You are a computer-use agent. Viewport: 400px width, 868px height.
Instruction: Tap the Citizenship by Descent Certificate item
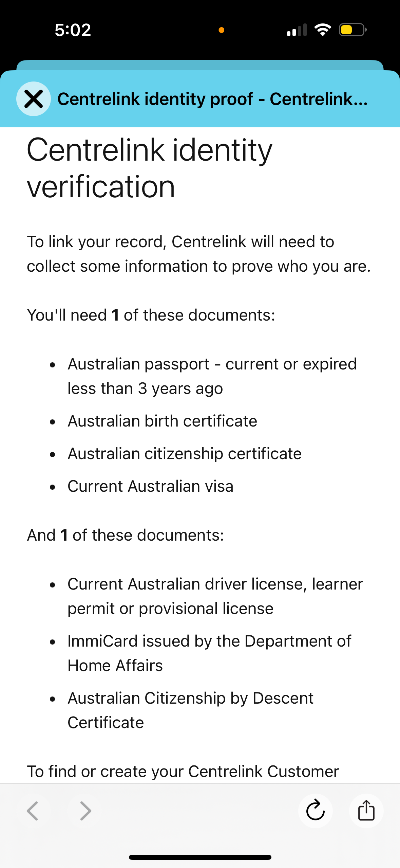point(190,710)
